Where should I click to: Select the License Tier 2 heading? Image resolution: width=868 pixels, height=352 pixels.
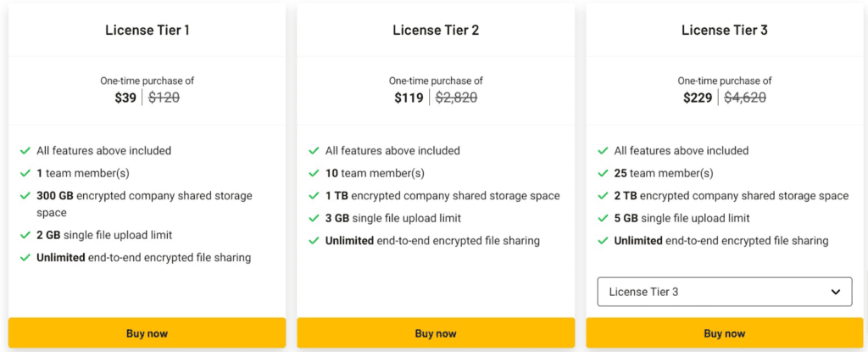(x=436, y=31)
